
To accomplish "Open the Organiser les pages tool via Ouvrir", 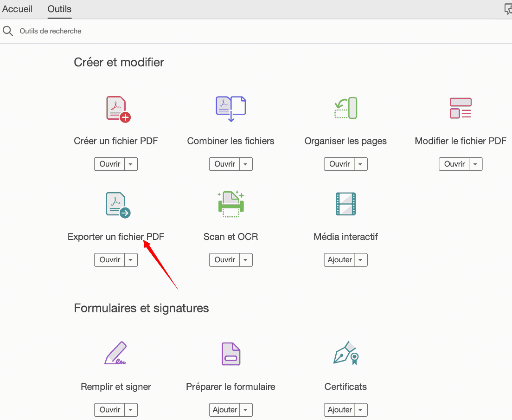I will (339, 164).
